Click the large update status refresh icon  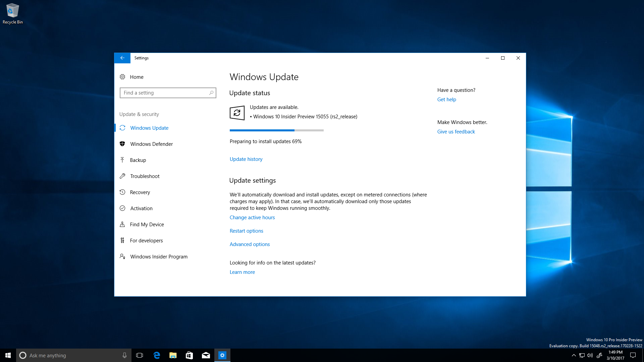tap(237, 113)
